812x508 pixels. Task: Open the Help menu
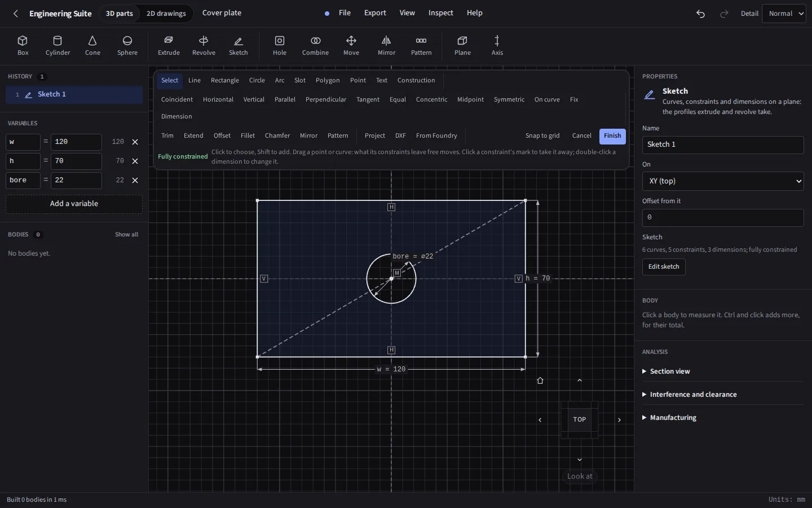tap(474, 13)
